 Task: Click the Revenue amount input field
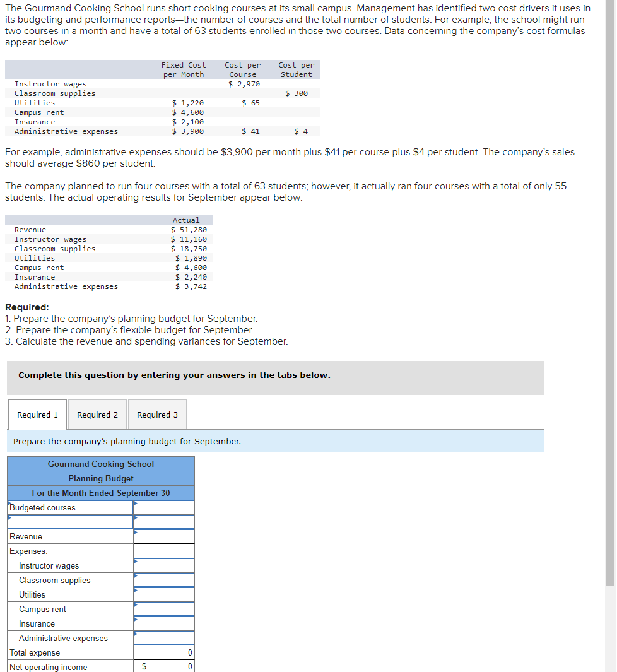pyautogui.click(x=164, y=536)
